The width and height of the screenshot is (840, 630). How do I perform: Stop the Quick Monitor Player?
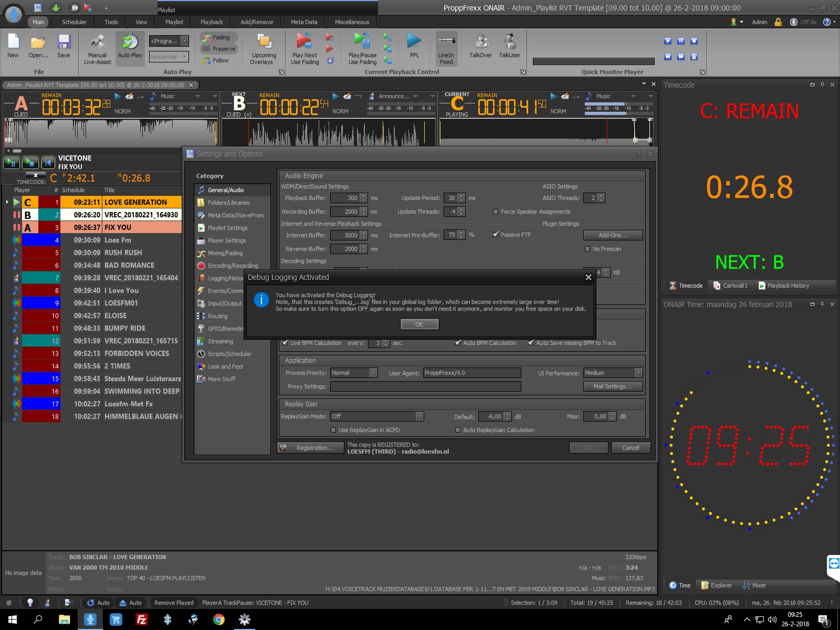(694, 41)
